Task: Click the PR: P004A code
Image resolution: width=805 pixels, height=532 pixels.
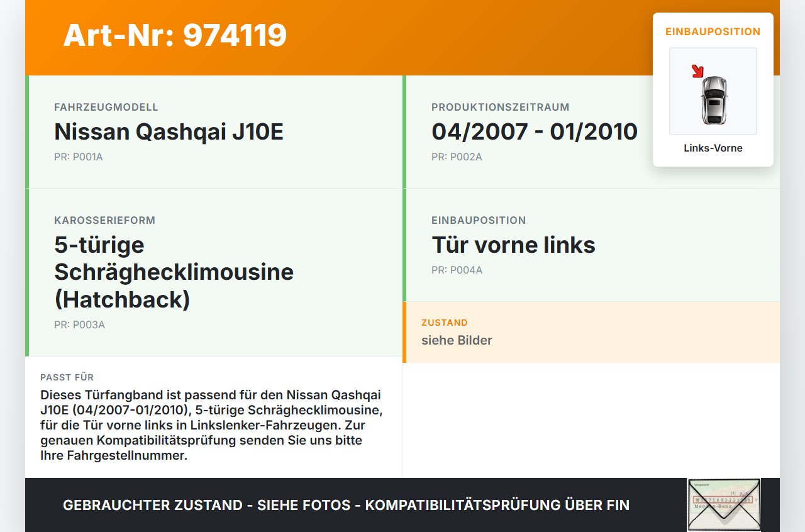Action: tap(457, 270)
